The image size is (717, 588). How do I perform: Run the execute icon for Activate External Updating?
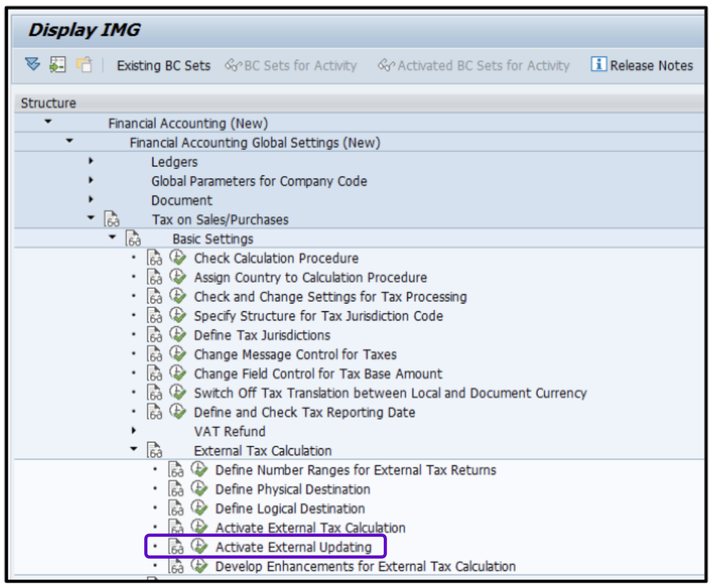[199, 547]
